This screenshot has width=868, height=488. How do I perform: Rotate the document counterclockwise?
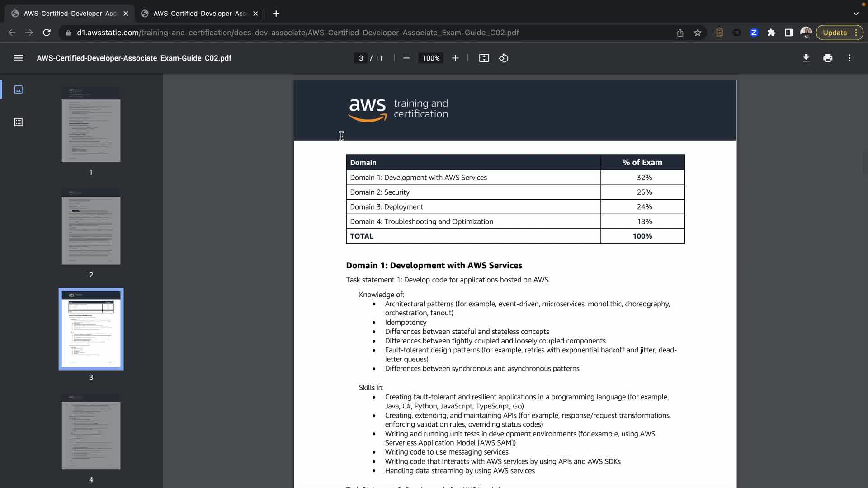tap(504, 58)
